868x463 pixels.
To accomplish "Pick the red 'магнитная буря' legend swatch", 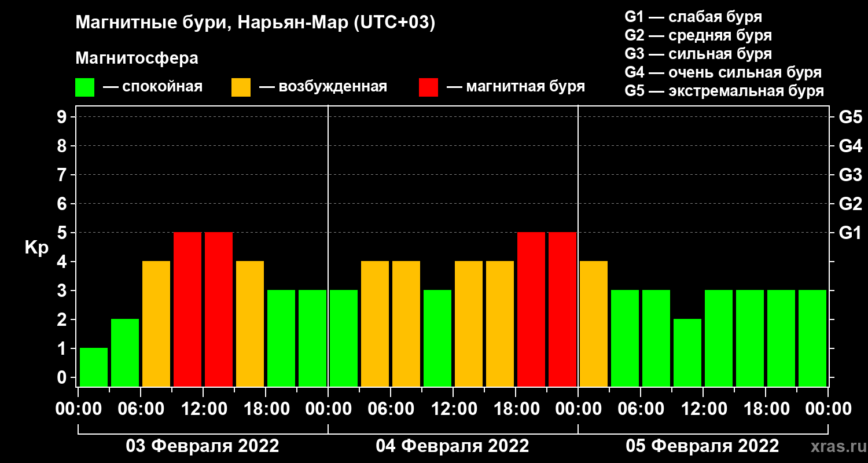I will [428, 87].
